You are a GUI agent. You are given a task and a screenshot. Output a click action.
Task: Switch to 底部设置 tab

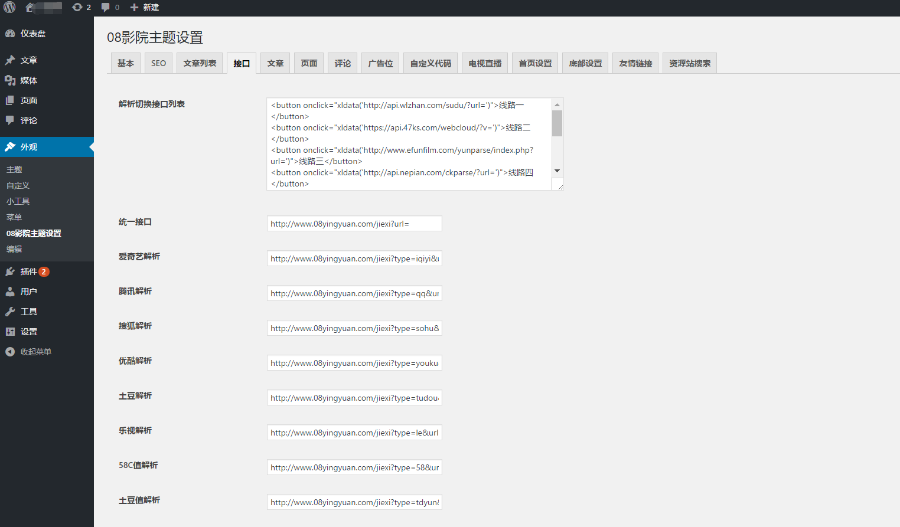click(585, 63)
